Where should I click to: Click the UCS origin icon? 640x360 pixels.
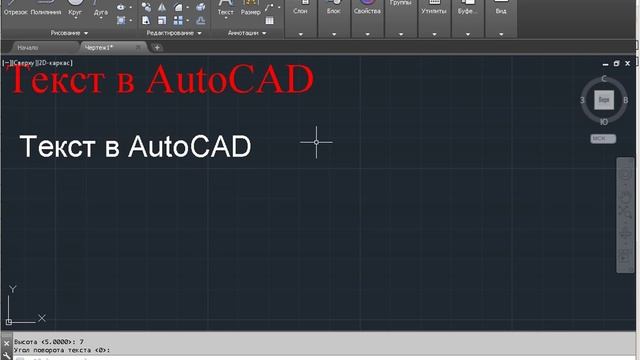click(9, 322)
